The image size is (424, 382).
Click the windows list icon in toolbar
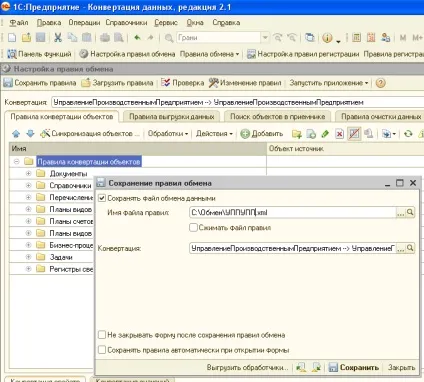[310, 38]
